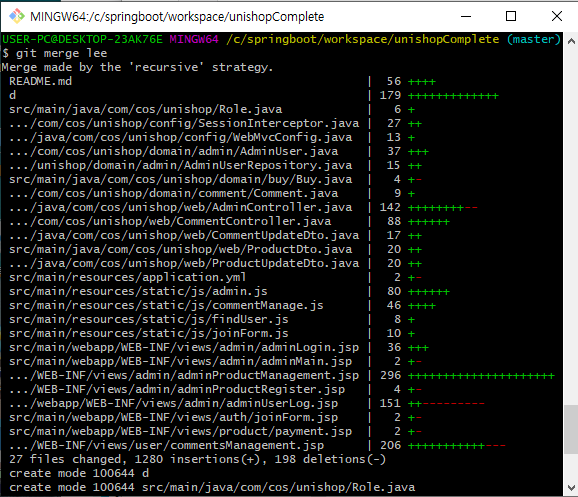Click the auth/joinForm.jsp file path
Viewport: 578px width, 497px height.
(174, 417)
